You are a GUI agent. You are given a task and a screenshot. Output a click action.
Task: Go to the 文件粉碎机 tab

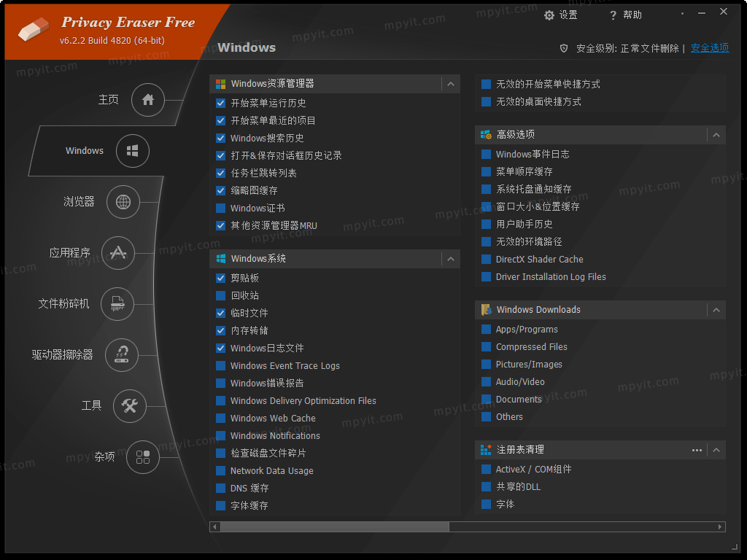tap(64, 304)
